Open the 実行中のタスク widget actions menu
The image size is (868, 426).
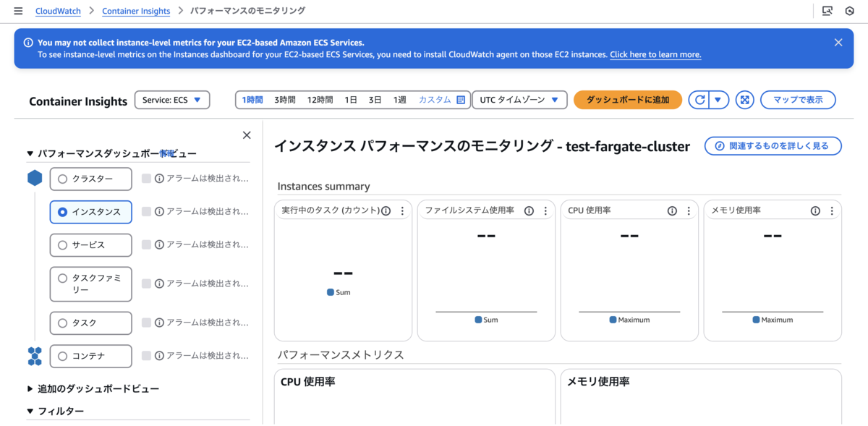[402, 211]
